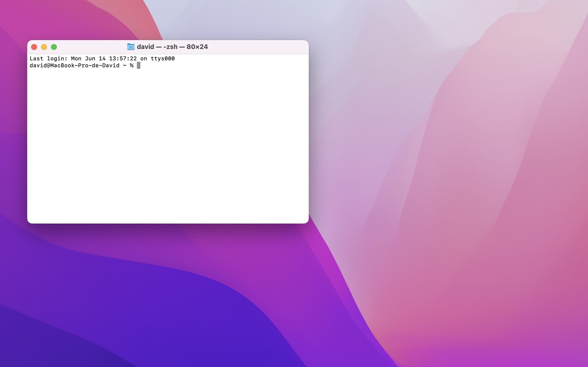Enter full screen using the green traffic light

54,47
